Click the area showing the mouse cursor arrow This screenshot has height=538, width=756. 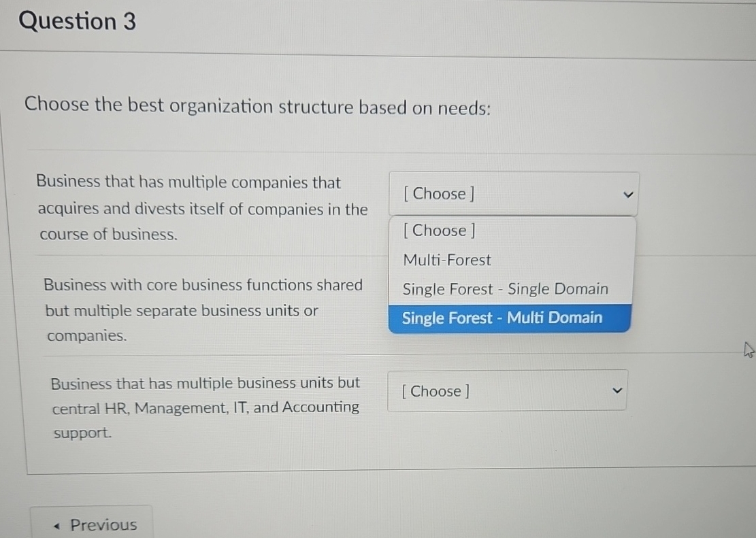(x=749, y=349)
